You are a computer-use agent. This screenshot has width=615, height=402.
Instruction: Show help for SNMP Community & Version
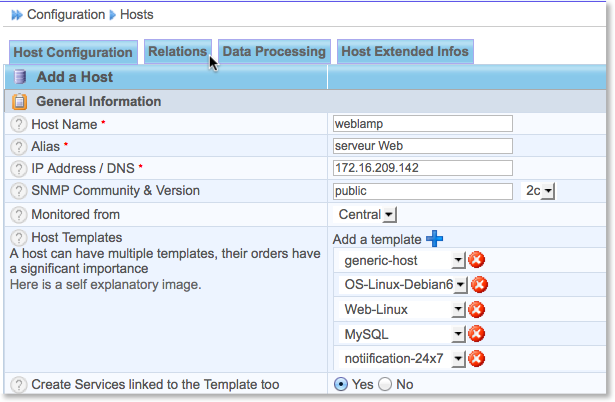click(18, 191)
